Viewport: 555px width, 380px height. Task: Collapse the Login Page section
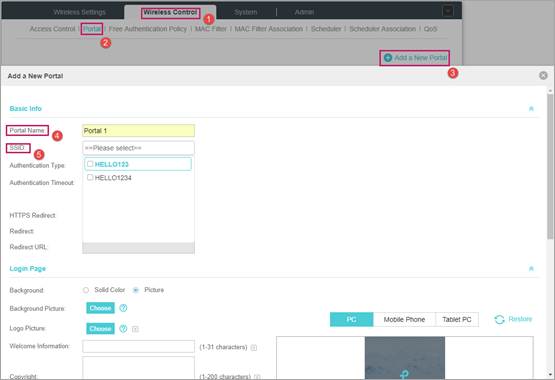531,269
